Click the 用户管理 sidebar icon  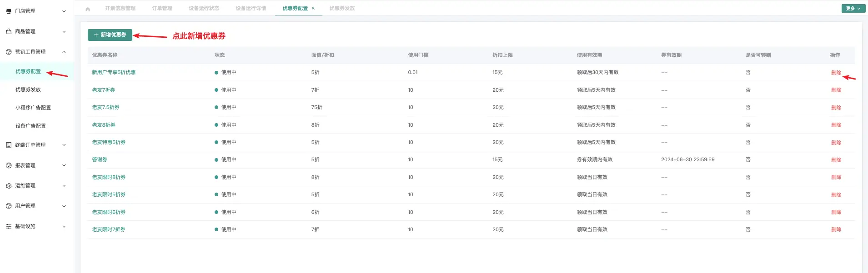(9, 206)
